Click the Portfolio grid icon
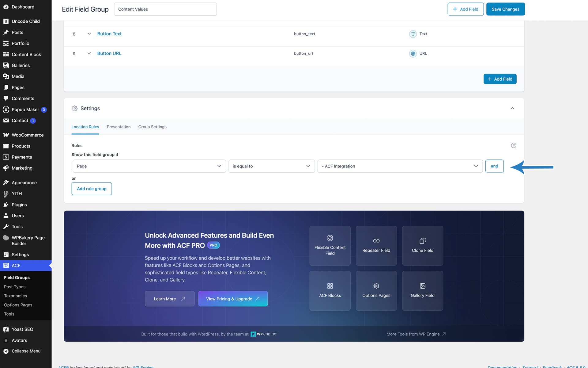The height and width of the screenshot is (368, 588). click(6, 43)
